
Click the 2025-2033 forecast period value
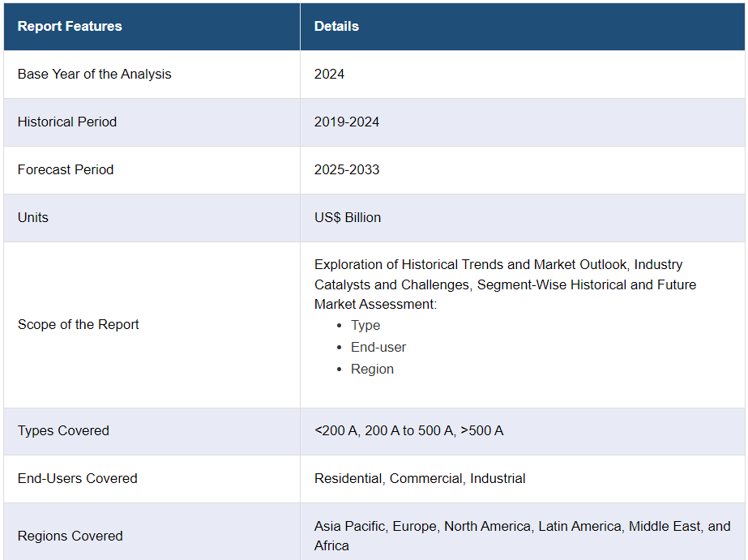point(347,169)
